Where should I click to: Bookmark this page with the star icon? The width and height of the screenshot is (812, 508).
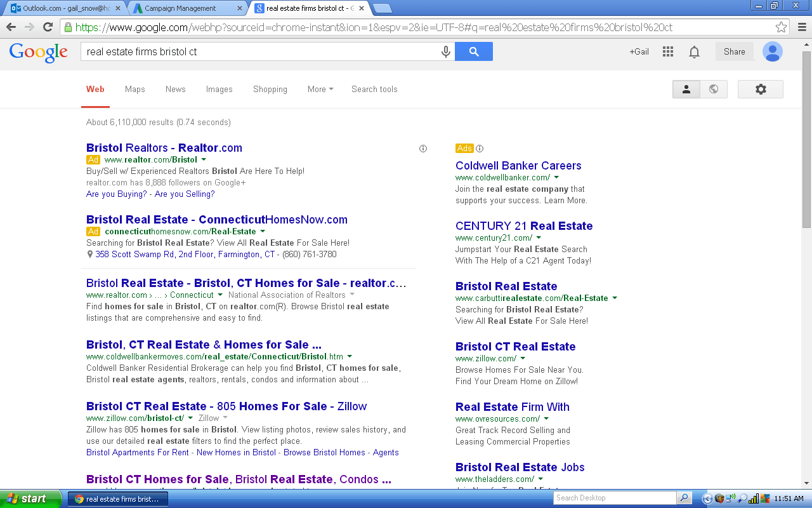[x=781, y=27]
